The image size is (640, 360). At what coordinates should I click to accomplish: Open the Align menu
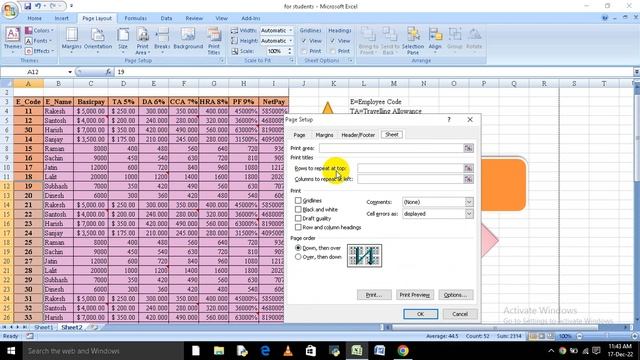pyautogui.click(x=435, y=40)
